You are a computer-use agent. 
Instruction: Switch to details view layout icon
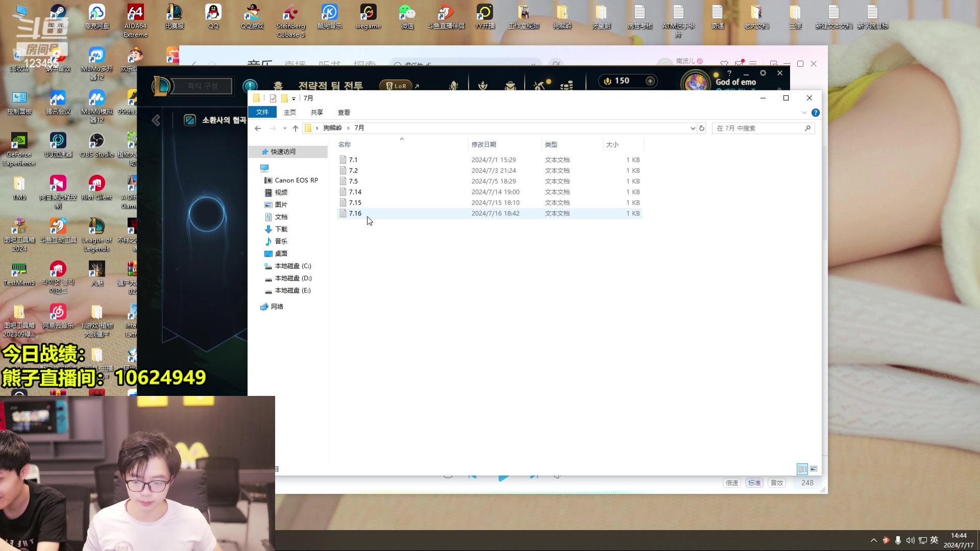[802, 469]
